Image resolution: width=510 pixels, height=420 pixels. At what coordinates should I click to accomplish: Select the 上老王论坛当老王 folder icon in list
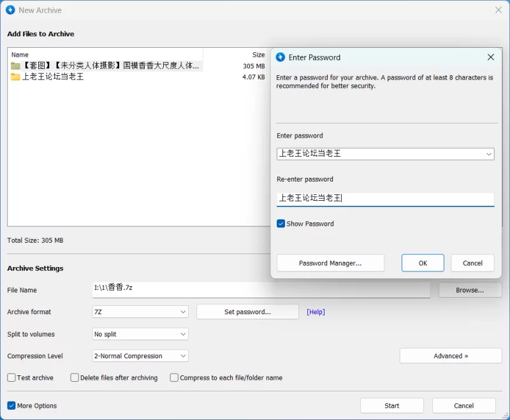[15, 77]
